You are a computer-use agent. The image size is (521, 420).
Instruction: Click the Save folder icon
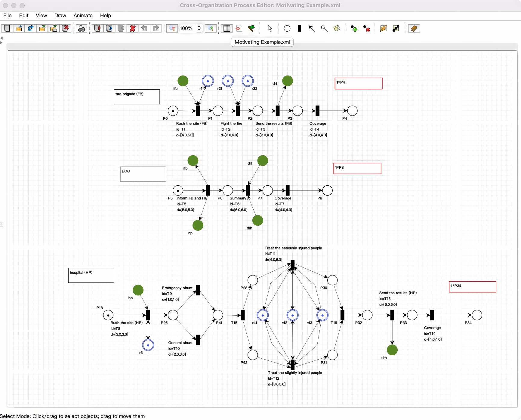pos(42,28)
